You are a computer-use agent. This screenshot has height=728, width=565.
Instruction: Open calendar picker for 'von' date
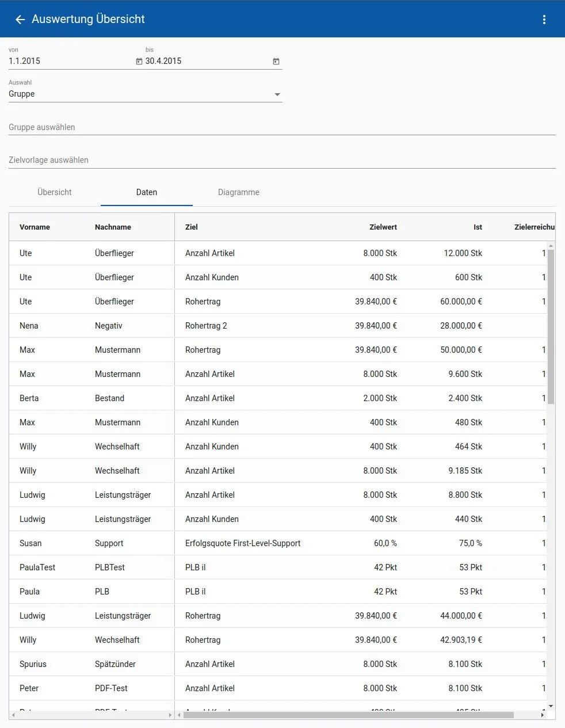pos(139,61)
